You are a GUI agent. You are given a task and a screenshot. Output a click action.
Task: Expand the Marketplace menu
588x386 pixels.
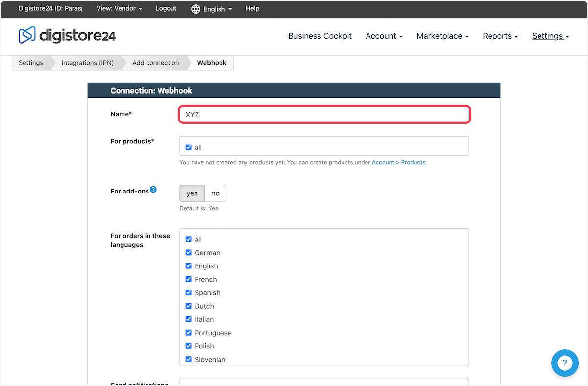tap(442, 36)
